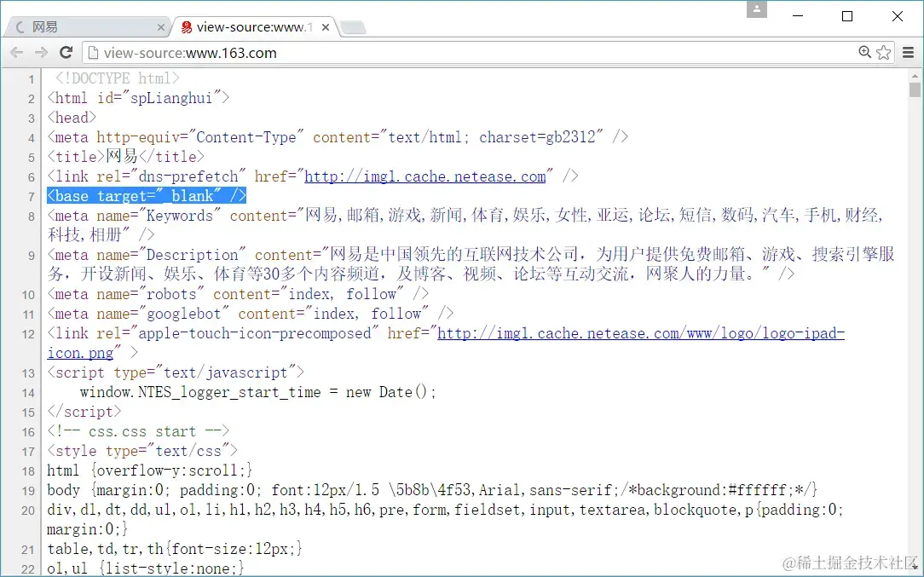924x577 pixels.
Task: Open the logo-ipad-icon.png link on line 12
Action: coord(446,343)
